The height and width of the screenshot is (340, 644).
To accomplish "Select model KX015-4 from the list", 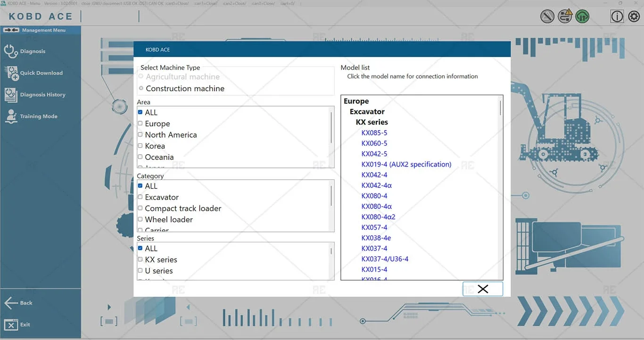I will 374,269.
